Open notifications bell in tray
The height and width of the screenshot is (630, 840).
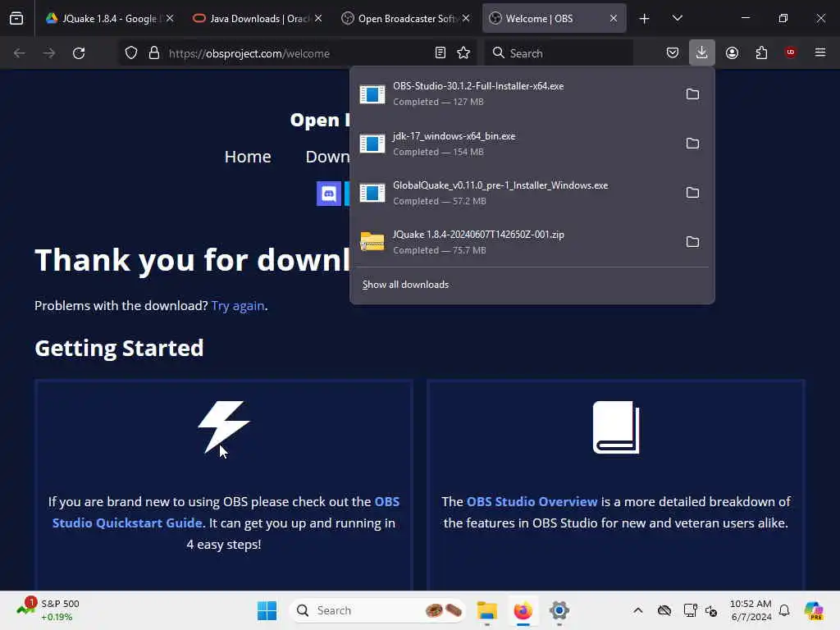tap(784, 610)
